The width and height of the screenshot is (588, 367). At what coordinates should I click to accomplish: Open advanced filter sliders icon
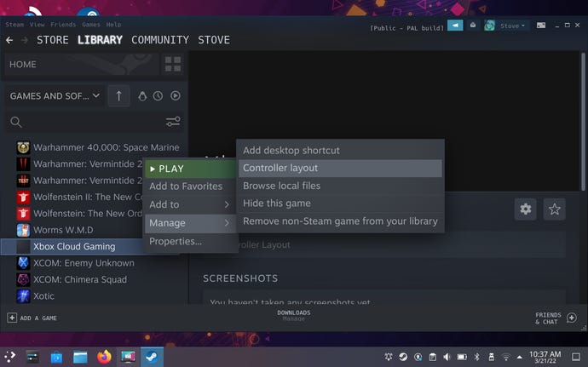point(173,122)
